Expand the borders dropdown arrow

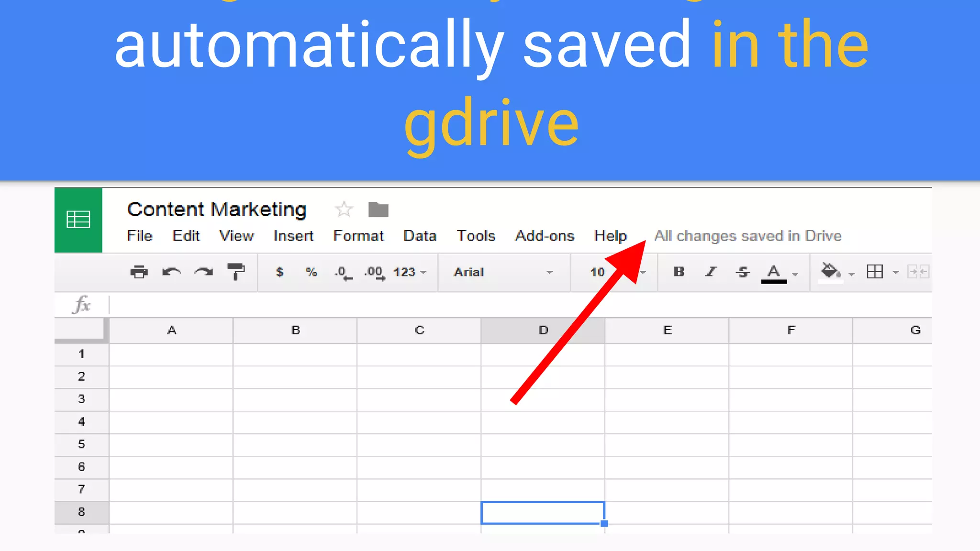point(895,273)
